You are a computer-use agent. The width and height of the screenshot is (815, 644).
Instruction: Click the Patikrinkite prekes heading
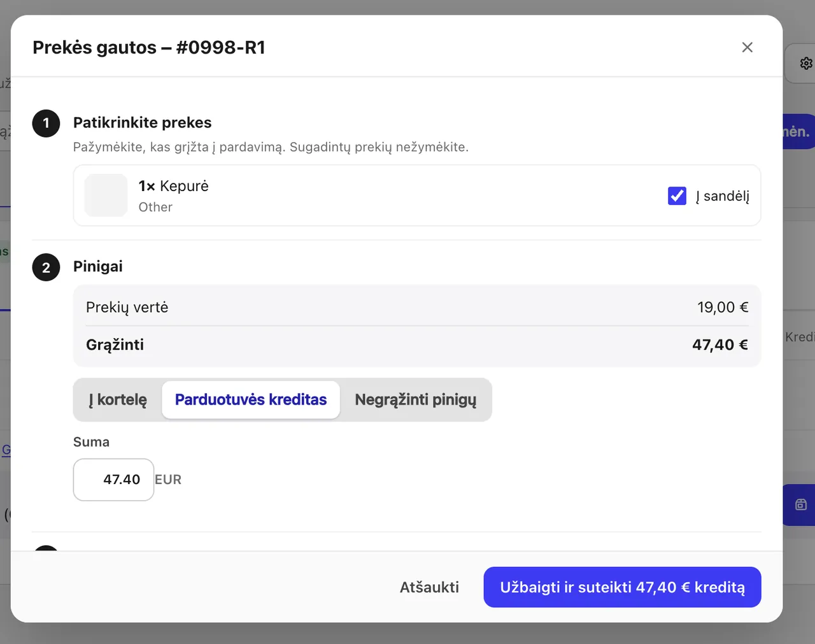point(142,122)
